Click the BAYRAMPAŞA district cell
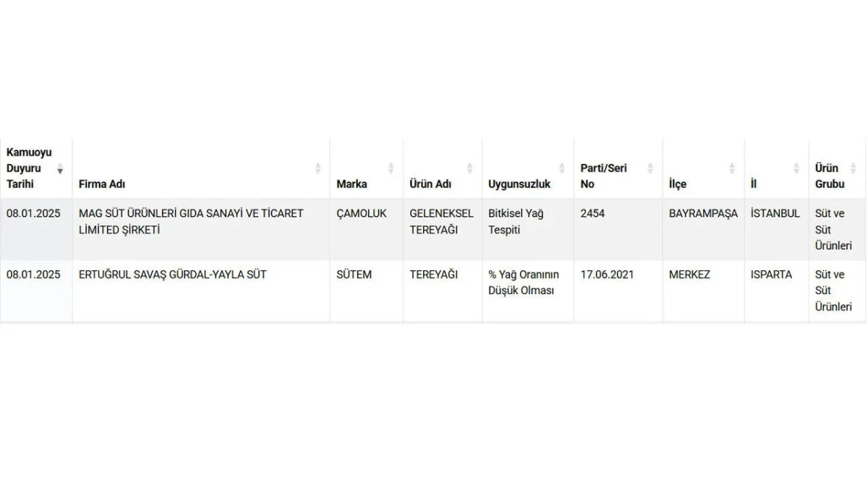 (703, 214)
